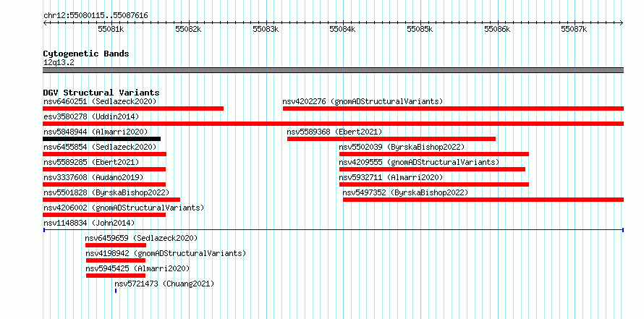The width and height of the screenshot is (644, 319).
Task: Open the nsv6459659 (Sedlazeck2020) label
Action: 141,238
